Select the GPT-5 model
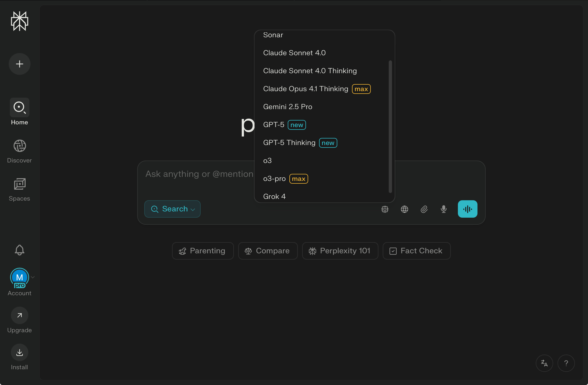 (x=324, y=125)
